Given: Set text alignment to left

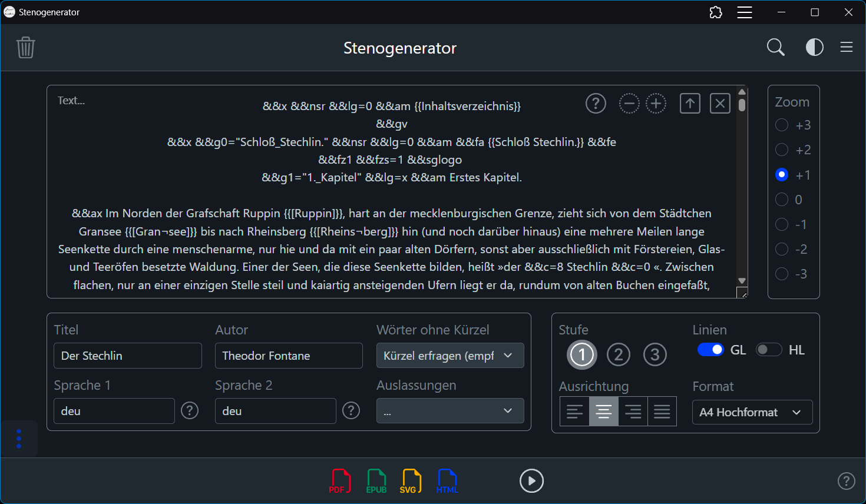Looking at the screenshot, I should pyautogui.click(x=574, y=411).
